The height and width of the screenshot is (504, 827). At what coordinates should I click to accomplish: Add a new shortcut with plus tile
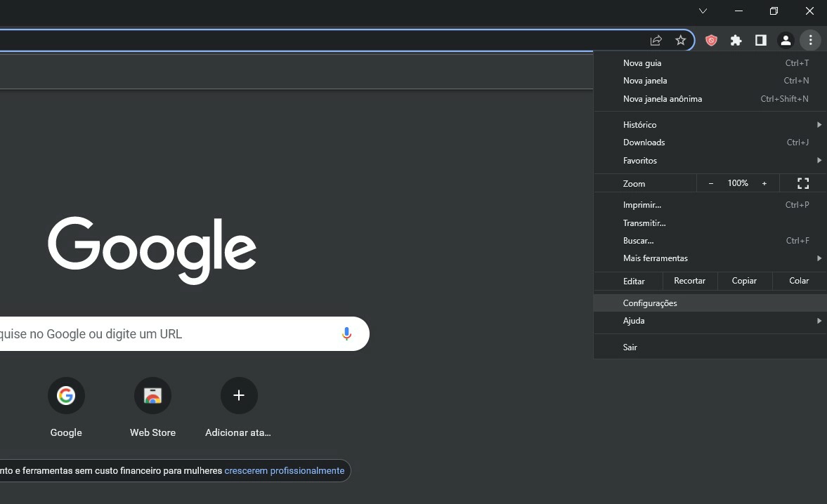point(238,407)
